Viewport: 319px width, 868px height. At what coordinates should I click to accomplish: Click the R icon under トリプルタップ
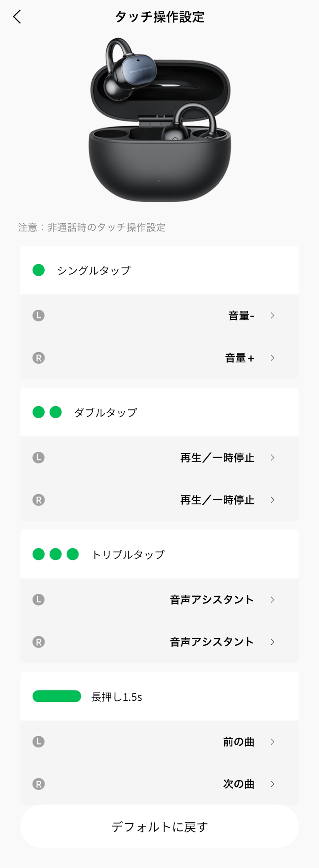point(38,642)
